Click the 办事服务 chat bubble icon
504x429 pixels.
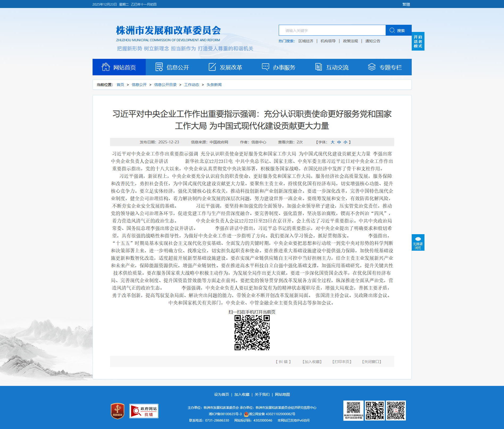click(265, 67)
